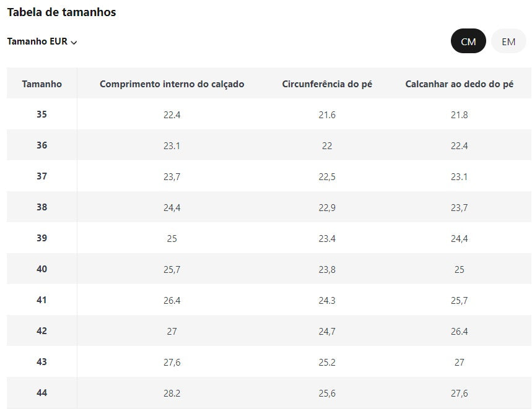Click the size 42 row label

(41, 331)
